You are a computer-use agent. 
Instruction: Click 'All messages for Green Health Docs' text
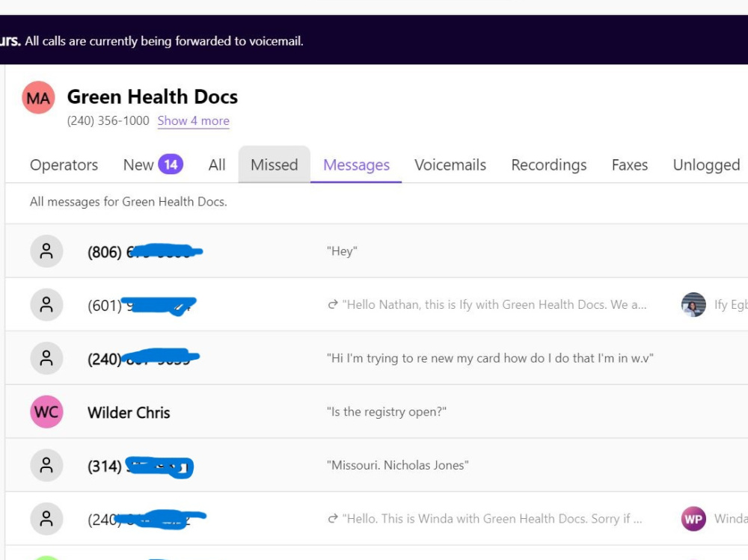point(129,202)
